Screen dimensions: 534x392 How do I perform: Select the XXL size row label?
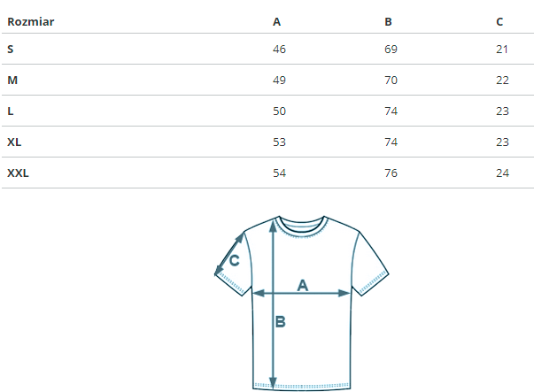(18, 173)
